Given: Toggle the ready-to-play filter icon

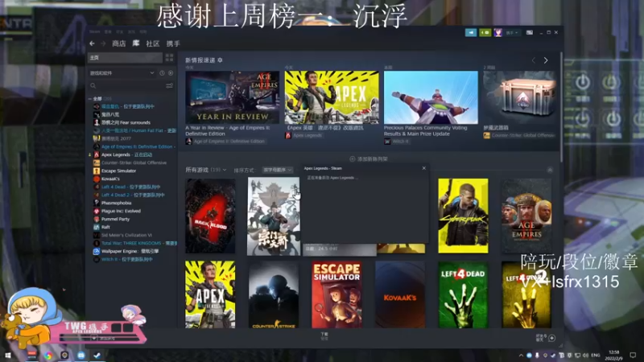Looking at the screenshot, I should click(171, 73).
